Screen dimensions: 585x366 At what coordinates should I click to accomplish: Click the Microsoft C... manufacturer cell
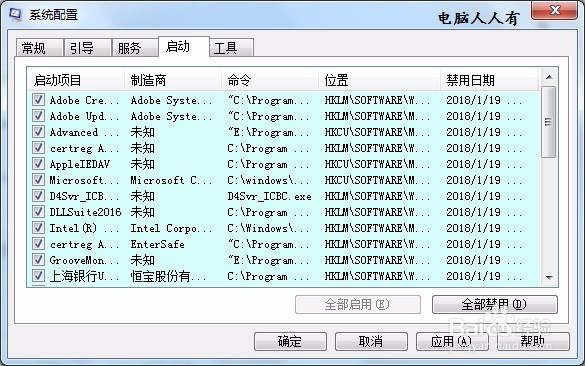click(x=171, y=181)
